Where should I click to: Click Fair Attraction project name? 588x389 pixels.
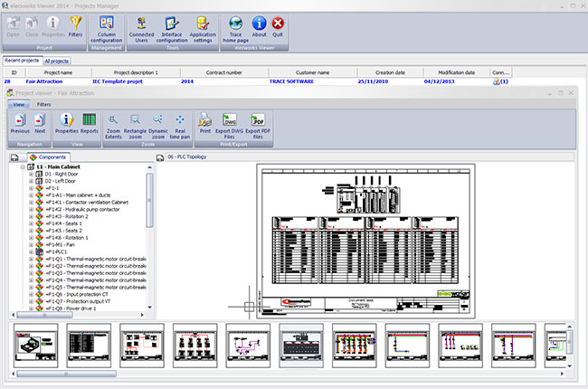coord(44,81)
